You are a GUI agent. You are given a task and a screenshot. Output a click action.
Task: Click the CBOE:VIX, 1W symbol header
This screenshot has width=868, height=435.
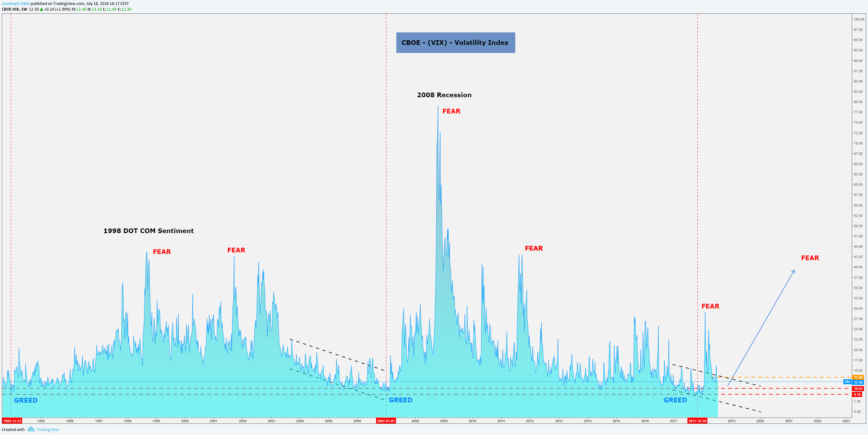(15, 9)
